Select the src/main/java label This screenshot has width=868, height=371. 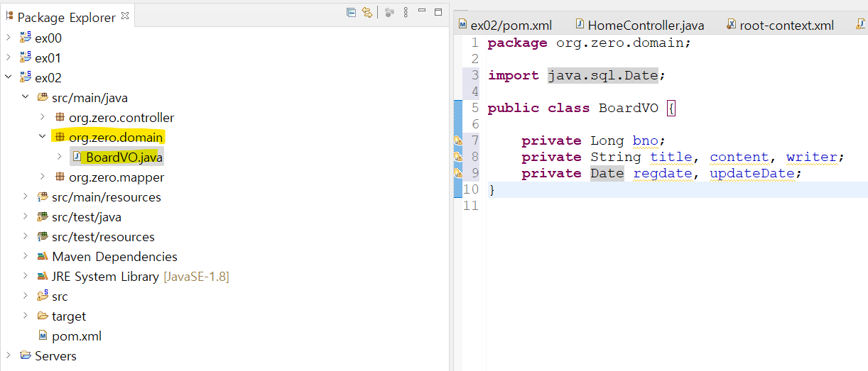(89, 97)
